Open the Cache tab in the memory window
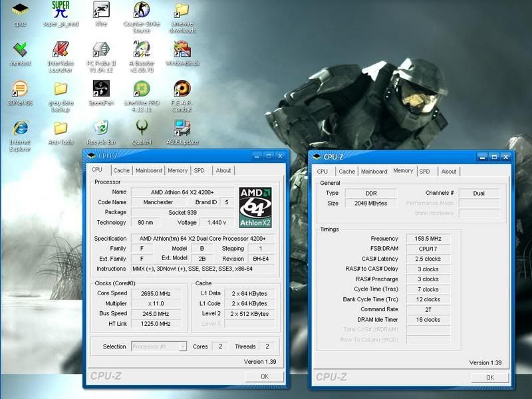 click(346, 172)
